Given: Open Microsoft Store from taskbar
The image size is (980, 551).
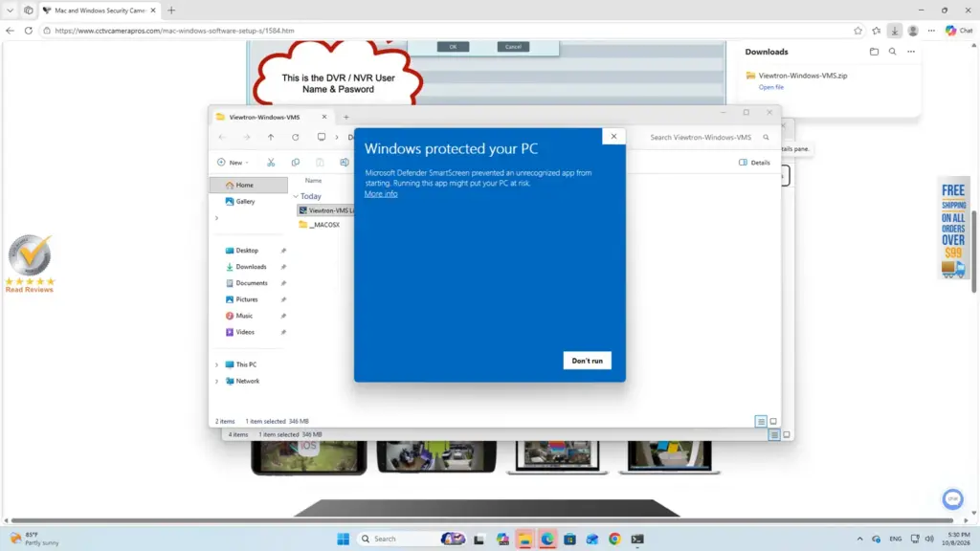Looking at the screenshot, I should coord(569,539).
